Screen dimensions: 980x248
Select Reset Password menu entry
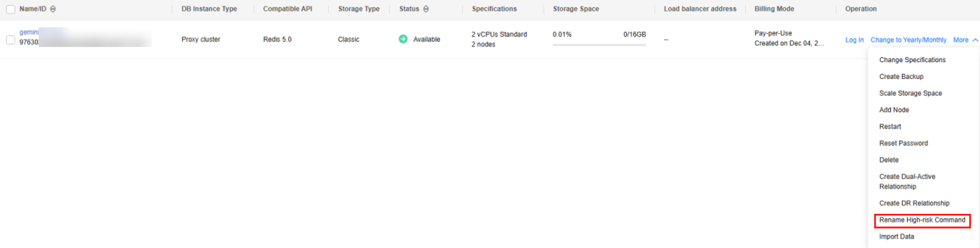[904, 143]
